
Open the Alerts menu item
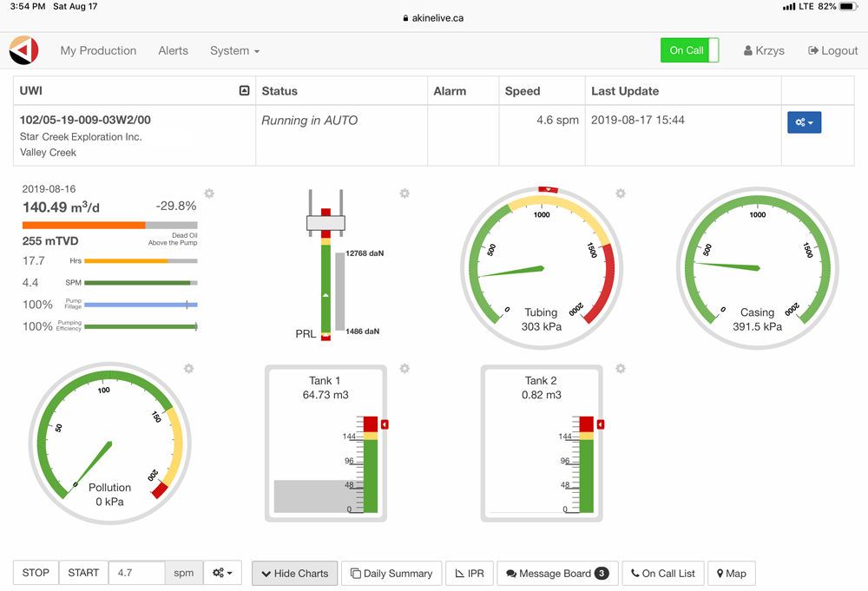[173, 50]
